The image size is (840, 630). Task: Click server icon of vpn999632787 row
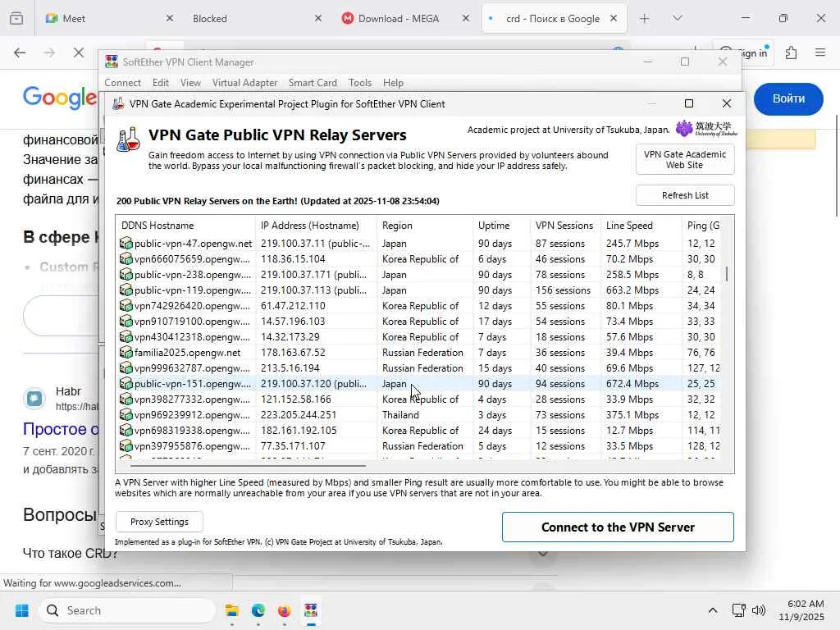click(126, 367)
